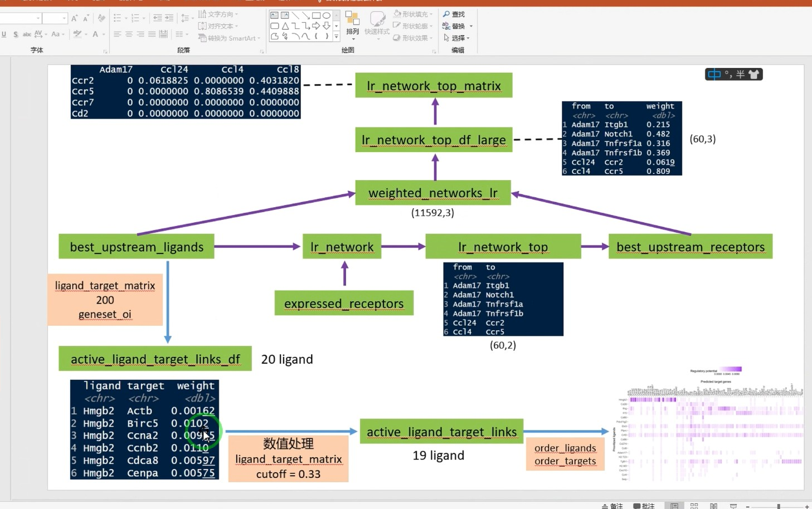Select the freeform shape tool
812x509 pixels.
tap(274, 36)
